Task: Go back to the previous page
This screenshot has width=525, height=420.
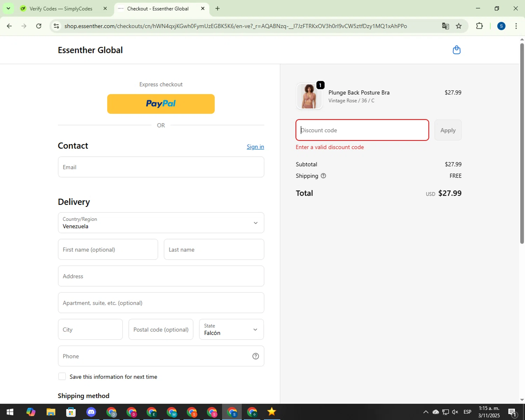Action: coord(9,26)
